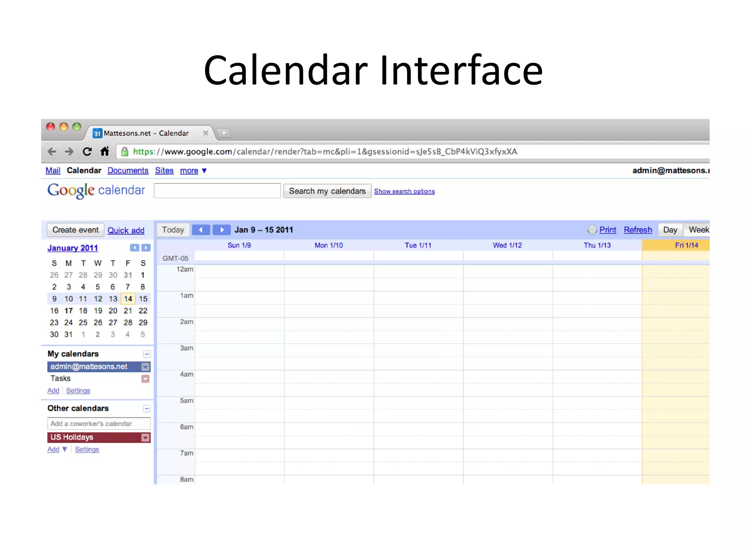Switch to Day view
This screenshot has height=560, width=747.
coord(670,230)
